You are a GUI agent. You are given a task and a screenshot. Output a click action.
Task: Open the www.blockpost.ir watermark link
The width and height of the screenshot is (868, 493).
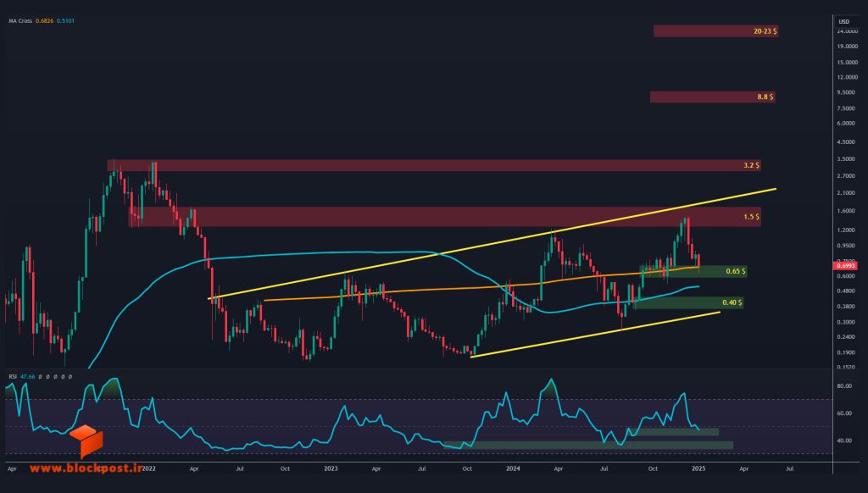[x=86, y=468]
